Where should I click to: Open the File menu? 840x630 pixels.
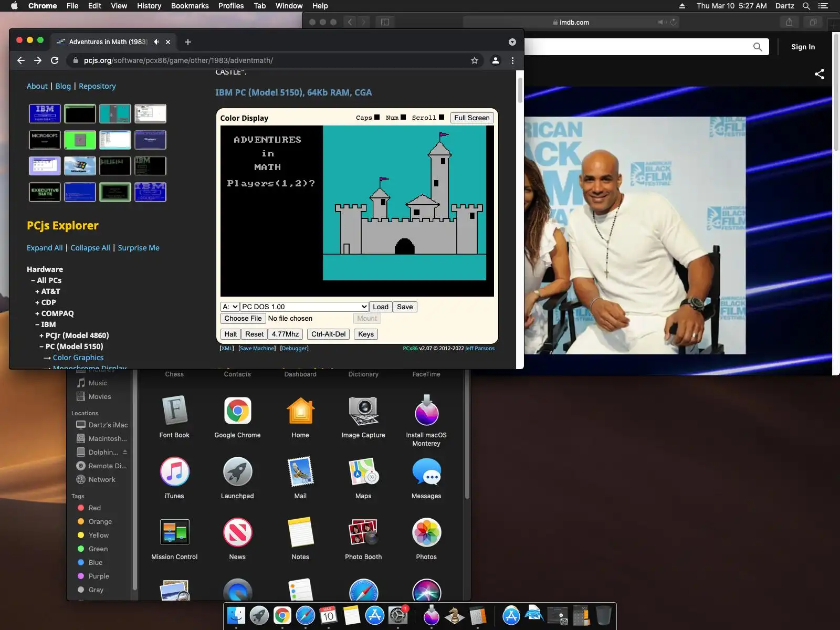point(72,6)
